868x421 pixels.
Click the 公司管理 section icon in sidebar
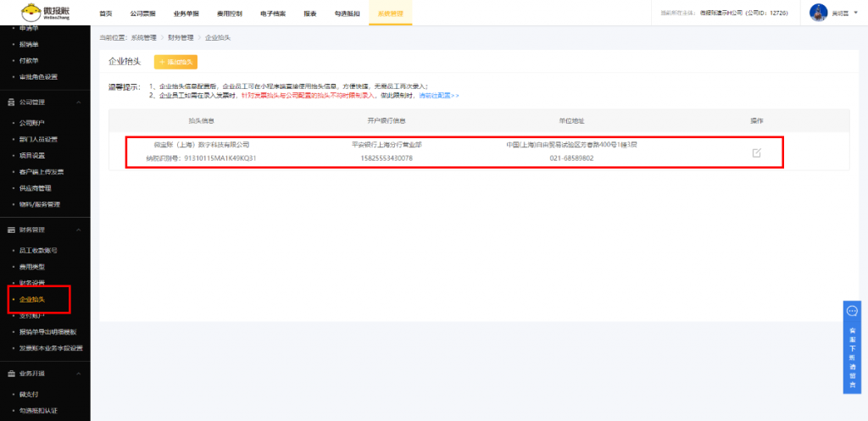[x=11, y=102]
